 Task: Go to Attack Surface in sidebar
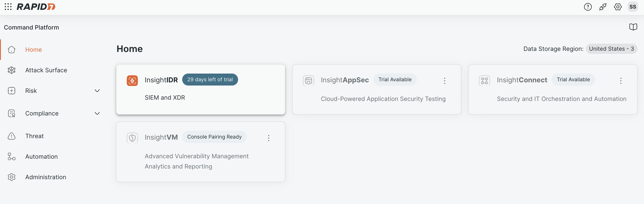46,70
